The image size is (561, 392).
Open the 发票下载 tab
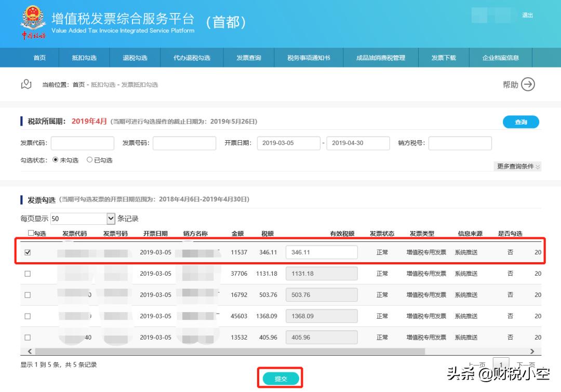tap(444, 57)
